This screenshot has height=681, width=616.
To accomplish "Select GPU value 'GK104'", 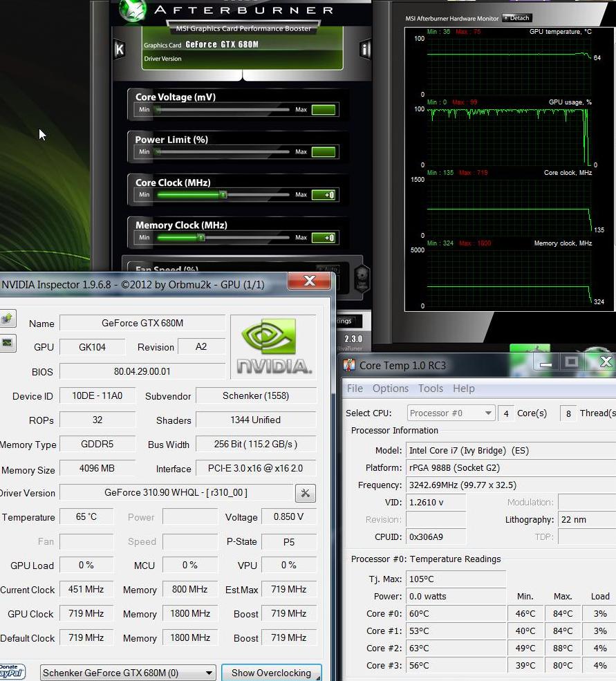I will tap(92, 347).
